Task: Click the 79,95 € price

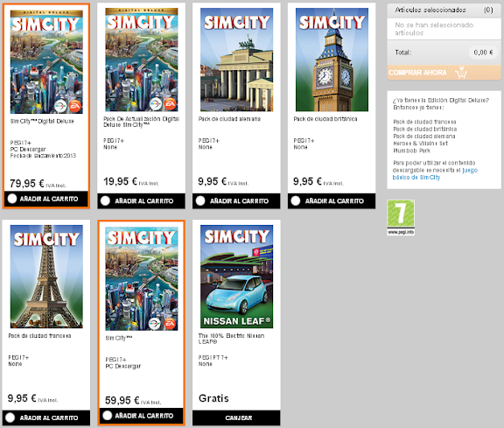Action: (x=27, y=184)
